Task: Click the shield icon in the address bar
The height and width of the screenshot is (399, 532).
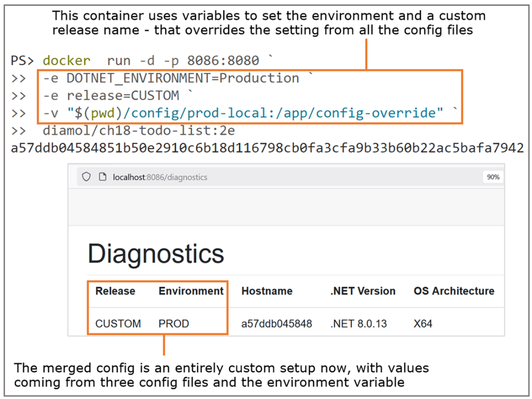Action: tap(86, 177)
